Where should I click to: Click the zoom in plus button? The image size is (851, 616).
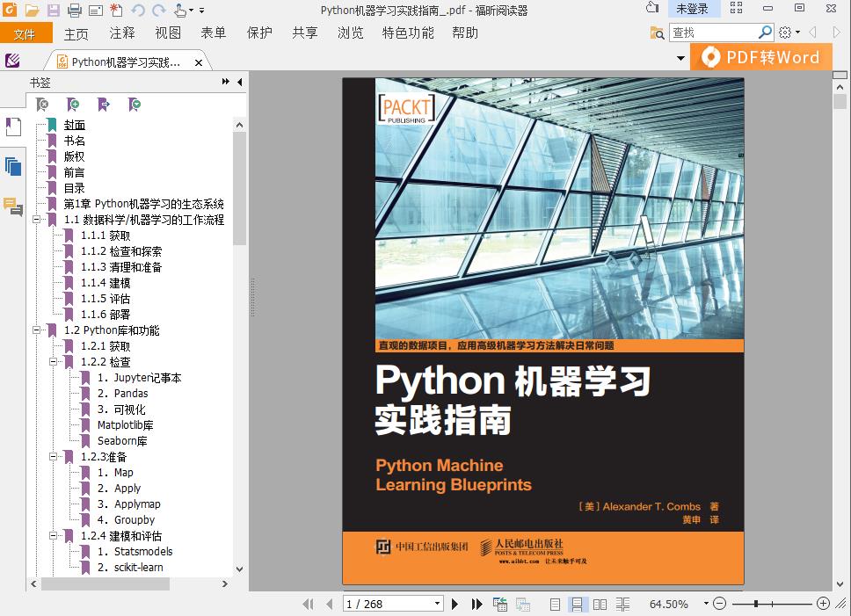tap(823, 603)
